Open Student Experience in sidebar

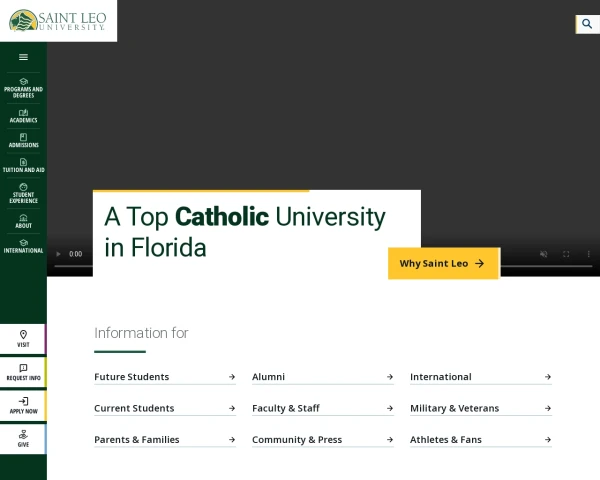(23, 193)
